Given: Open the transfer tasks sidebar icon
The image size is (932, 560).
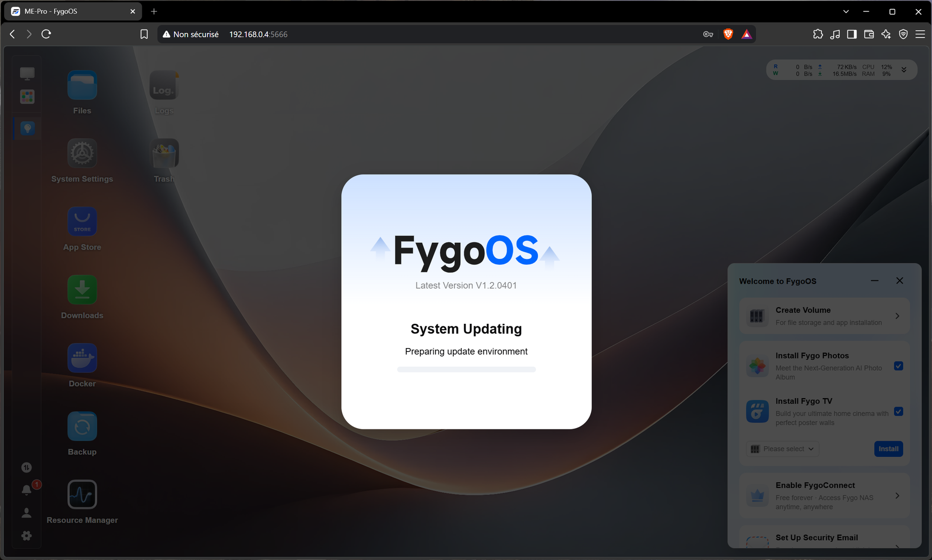Looking at the screenshot, I should click(27, 467).
